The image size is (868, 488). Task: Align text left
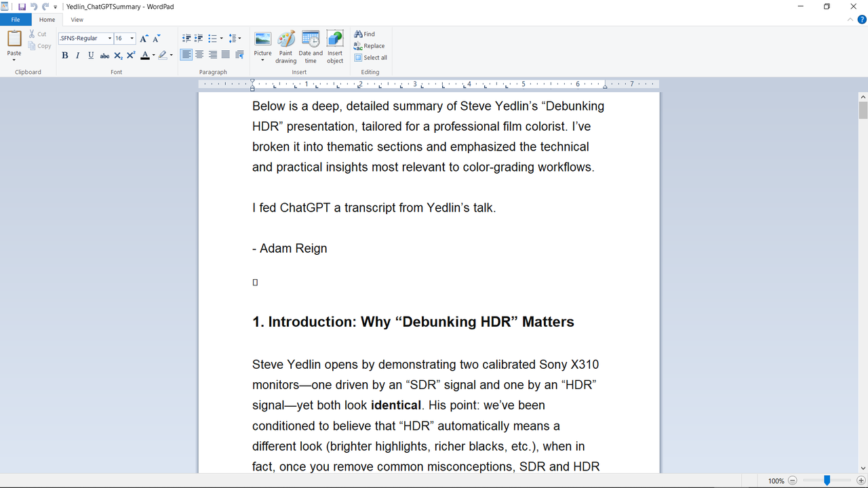point(186,55)
